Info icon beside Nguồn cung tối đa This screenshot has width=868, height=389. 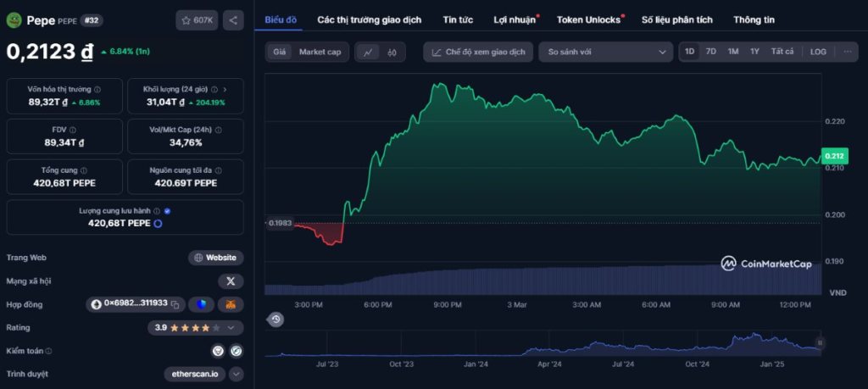218,170
